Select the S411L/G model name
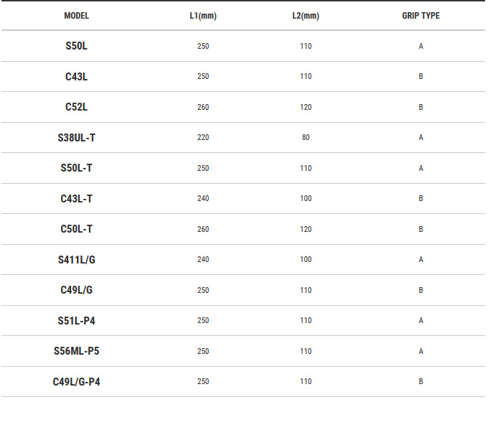Screen dimensions: 488x448 coord(76,259)
